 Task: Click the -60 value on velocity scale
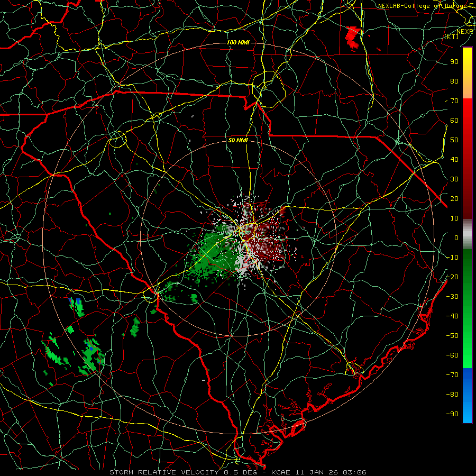[452, 355]
